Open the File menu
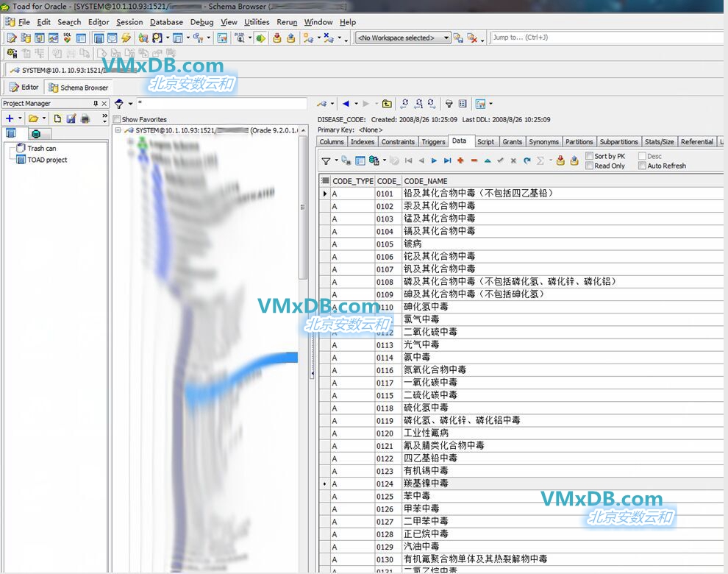This screenshot has width=728, height=574. [x=24, y=22]
